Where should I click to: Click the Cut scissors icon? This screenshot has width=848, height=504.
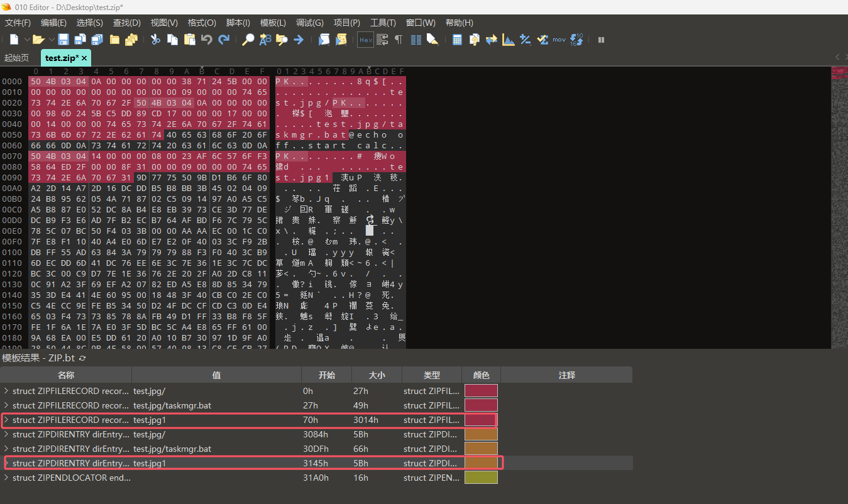click(x=155, y=40)
